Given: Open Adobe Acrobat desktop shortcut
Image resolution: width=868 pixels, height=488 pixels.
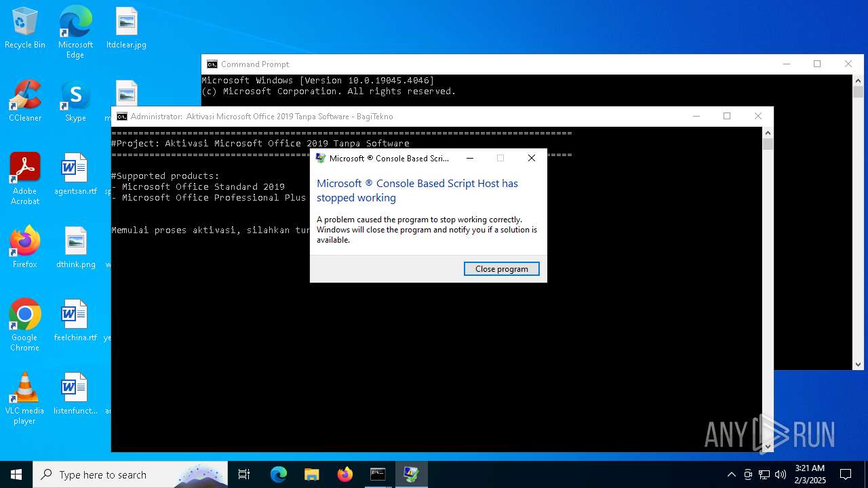Looking at the screenshot, I should [25, 179].
